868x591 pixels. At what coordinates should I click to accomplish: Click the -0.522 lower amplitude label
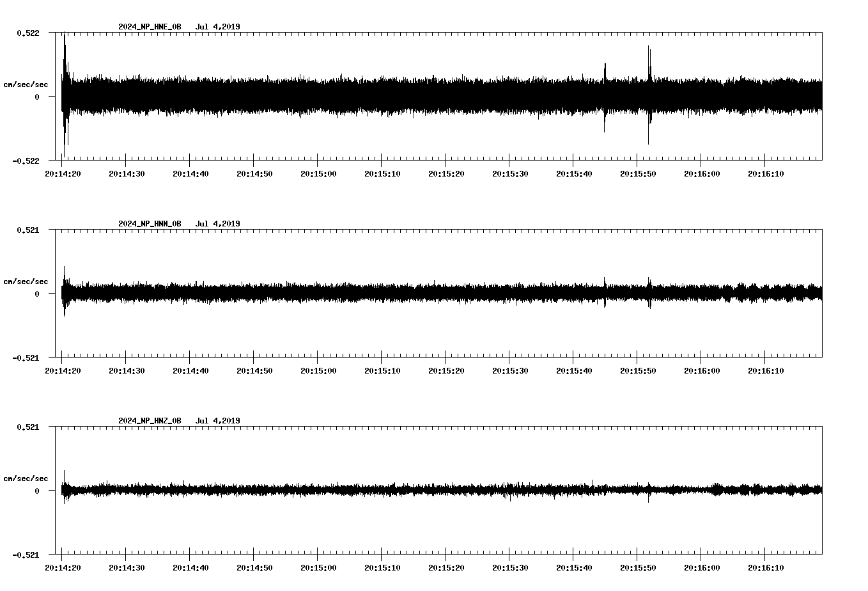coord(26,161)
